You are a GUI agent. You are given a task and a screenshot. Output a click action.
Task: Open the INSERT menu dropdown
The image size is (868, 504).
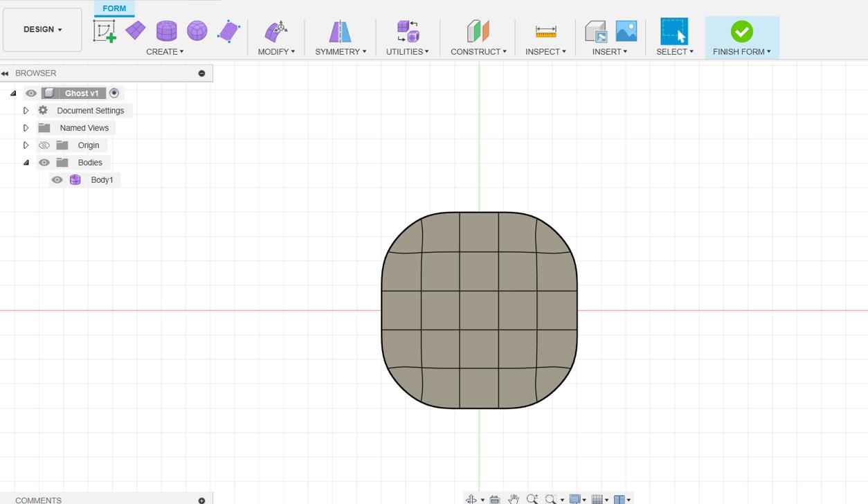coord(610,52)
